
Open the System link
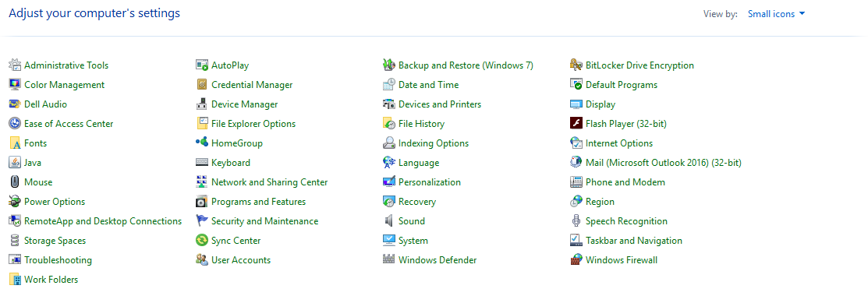pyautogui.click(x=413, y=241)
